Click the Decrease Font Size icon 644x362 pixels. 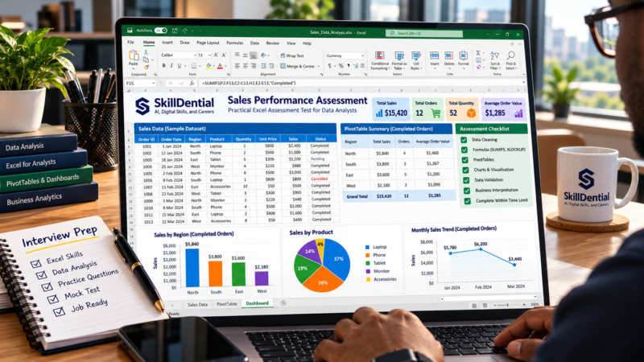pos(224,55)
